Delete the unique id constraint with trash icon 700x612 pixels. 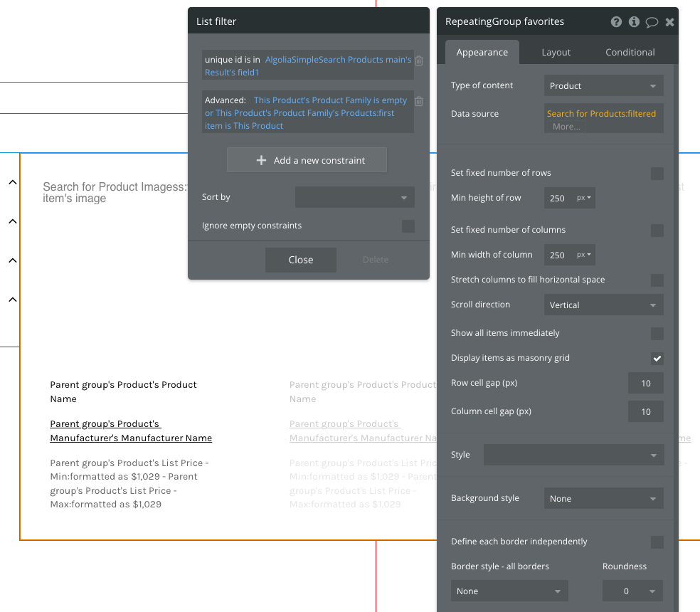(x=419, y=60)
